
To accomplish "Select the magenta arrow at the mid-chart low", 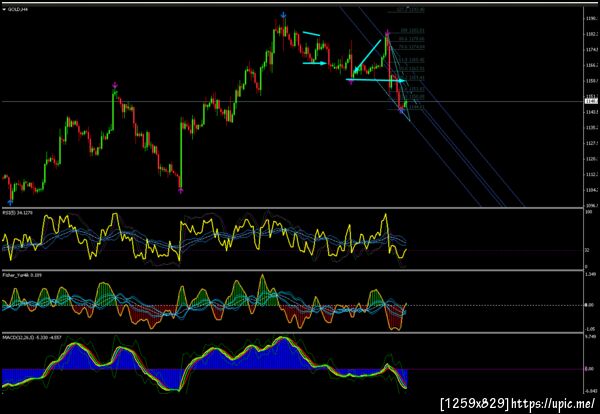I will pyautogui.click(x=181, y=190).
